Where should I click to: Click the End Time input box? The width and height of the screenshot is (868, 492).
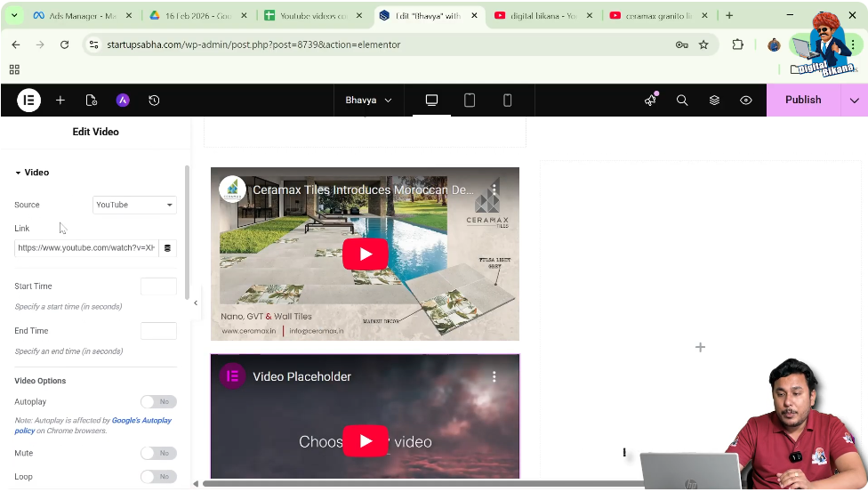(158, 331)
